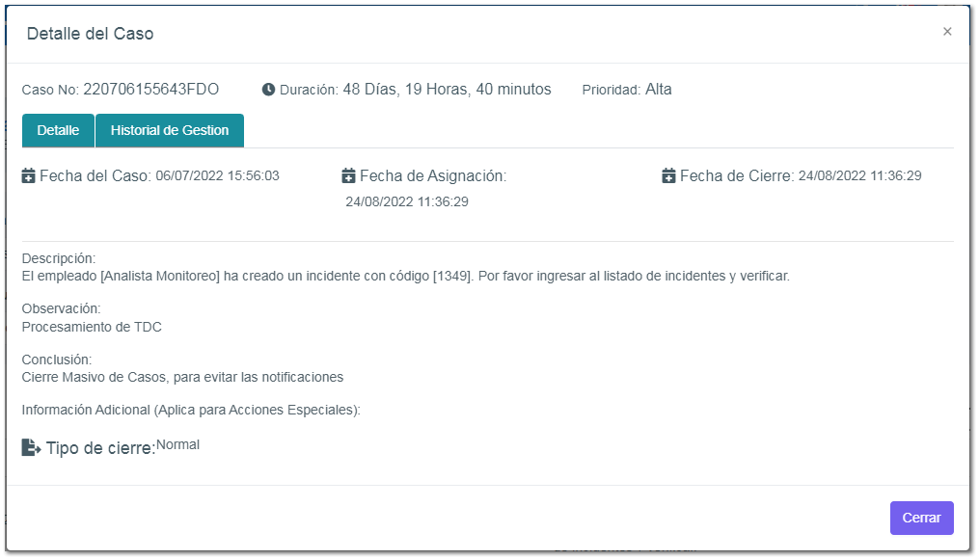Click the duration value 48 Días, 19 Horas
This screenshot has height=560, width=979.
pyautogui.click(x=447, y=90)
